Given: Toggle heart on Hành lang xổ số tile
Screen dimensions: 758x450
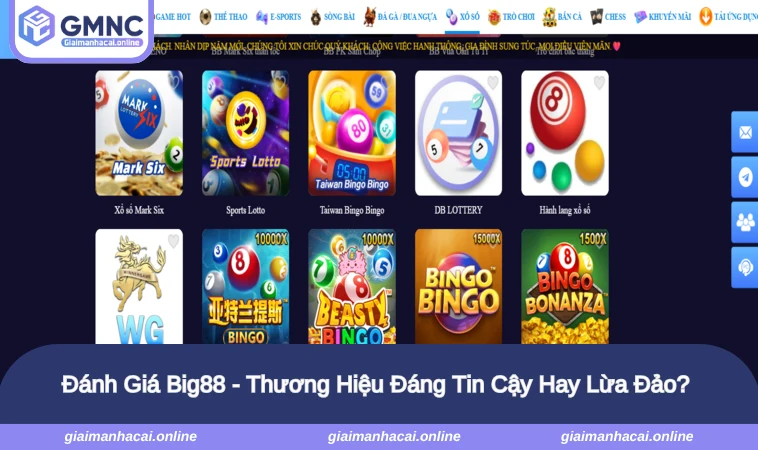Looking at the screenshot, I should point(599,83).
